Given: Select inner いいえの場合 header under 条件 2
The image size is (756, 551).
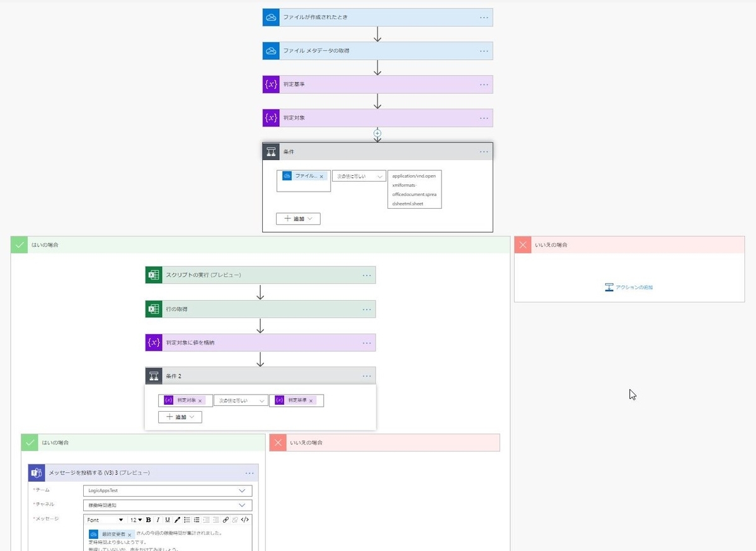Looking at the screenshot, I should click(384, 443).
